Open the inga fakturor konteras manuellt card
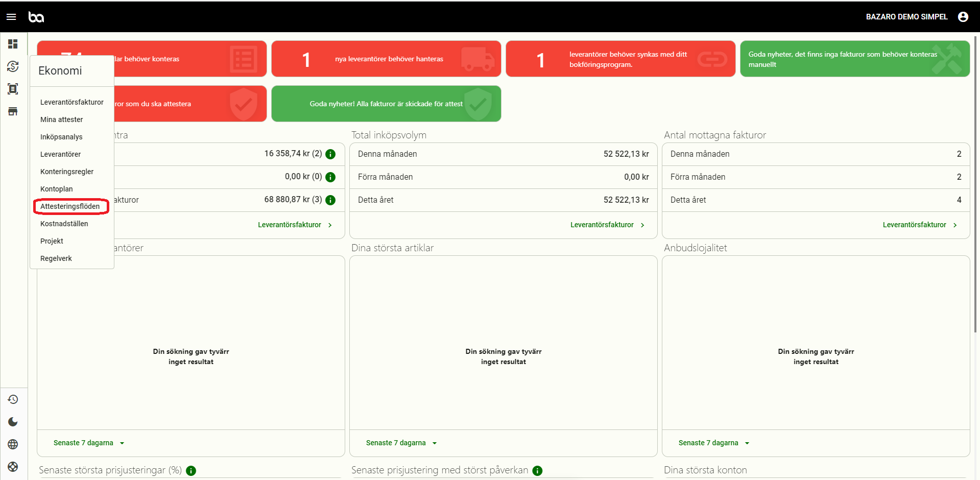The image size is (980, 480). pyautogui.click(x=855, y=59)
